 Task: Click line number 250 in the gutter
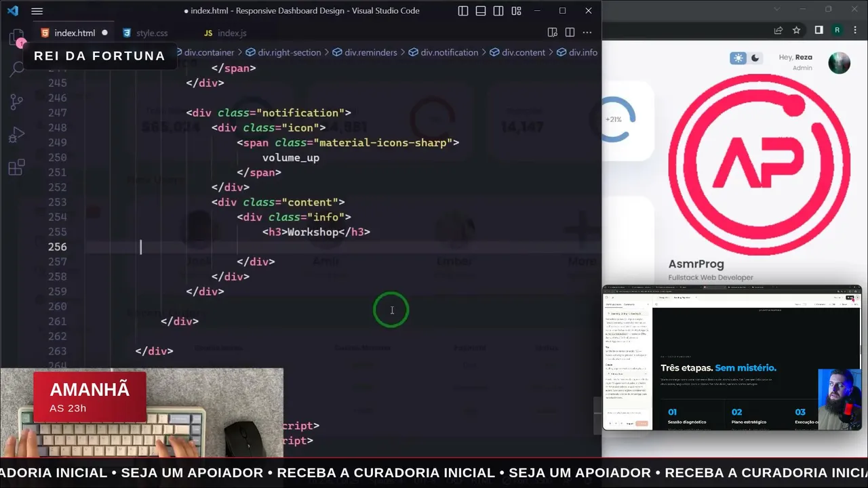[58, 157]
